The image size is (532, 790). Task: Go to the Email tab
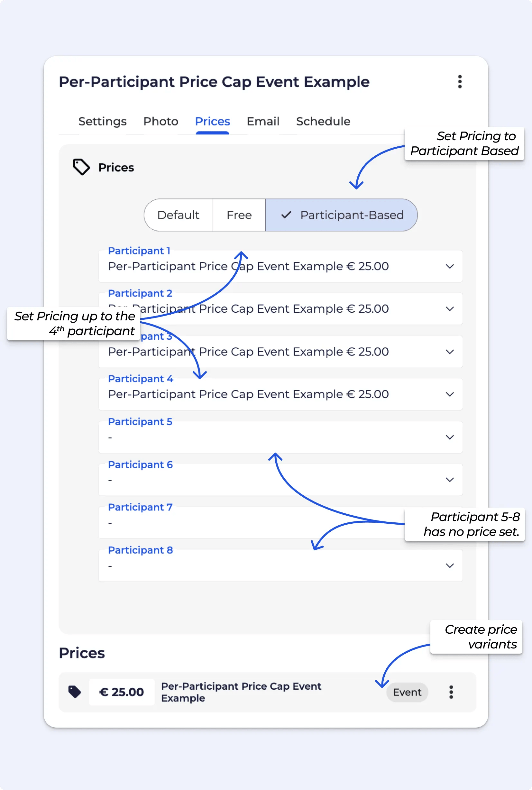(x=262, y=122)
